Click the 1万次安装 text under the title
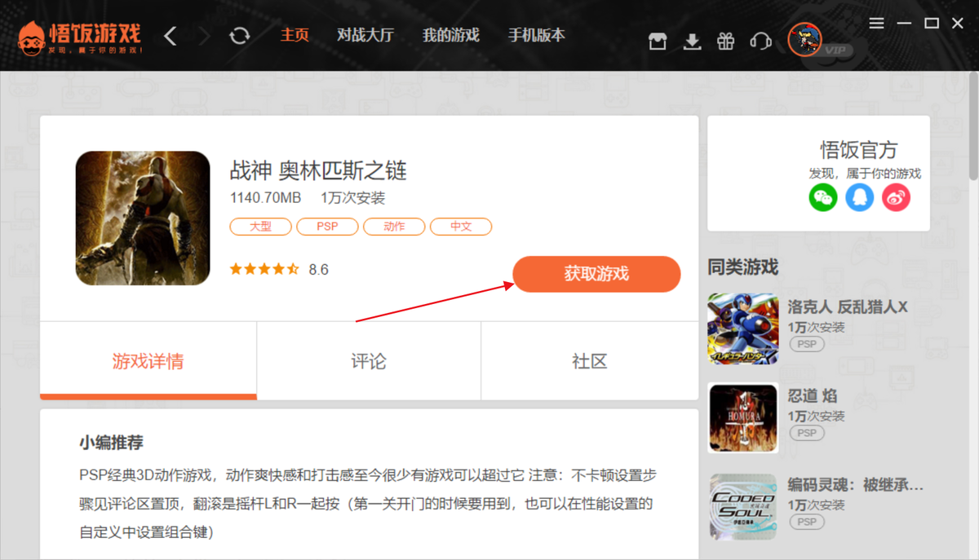Image resolution: width=979 pixels, height=560 pixels. tap(352, 198)
